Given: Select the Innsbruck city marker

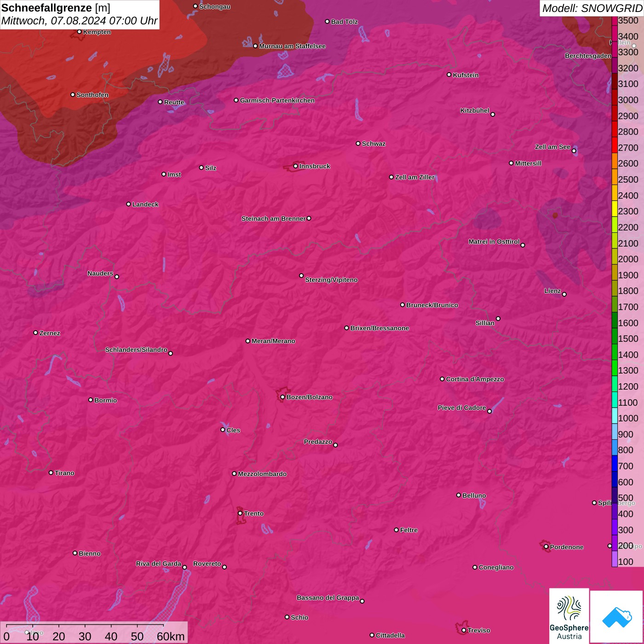Looking at the screenshot, I should tap(295, 166).
